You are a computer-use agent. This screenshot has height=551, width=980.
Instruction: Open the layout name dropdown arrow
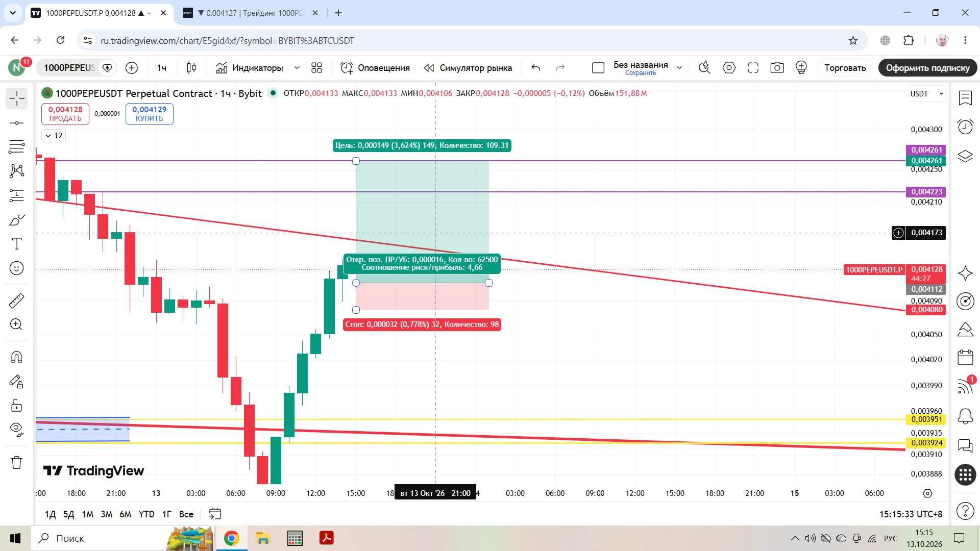coord(679,68)
